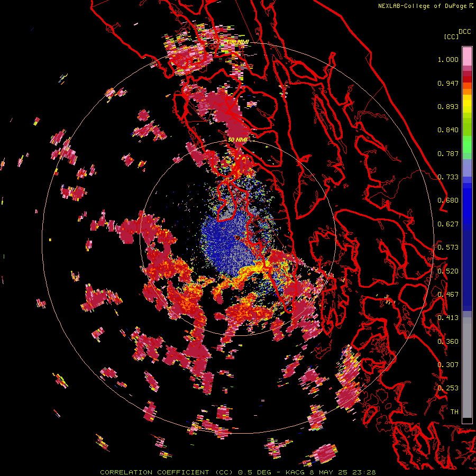Click the 0.787 legend value
The image size is (476, 476).
point(448,153)
